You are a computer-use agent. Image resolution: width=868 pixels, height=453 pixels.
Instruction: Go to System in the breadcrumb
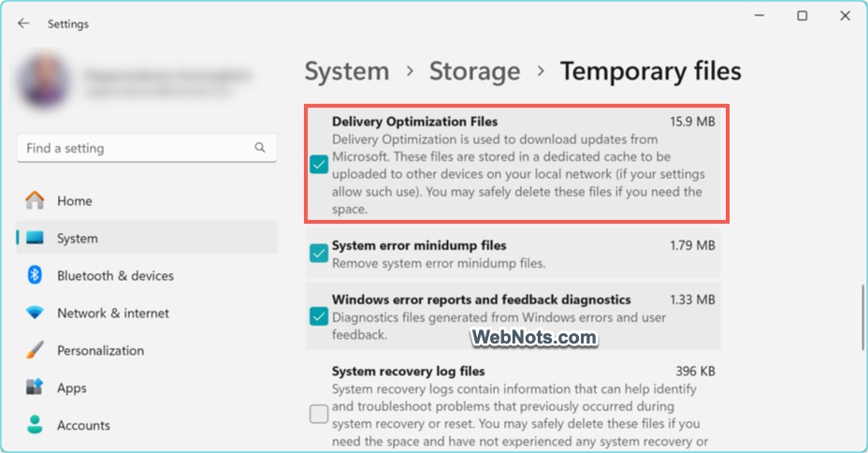click(347, 71)
